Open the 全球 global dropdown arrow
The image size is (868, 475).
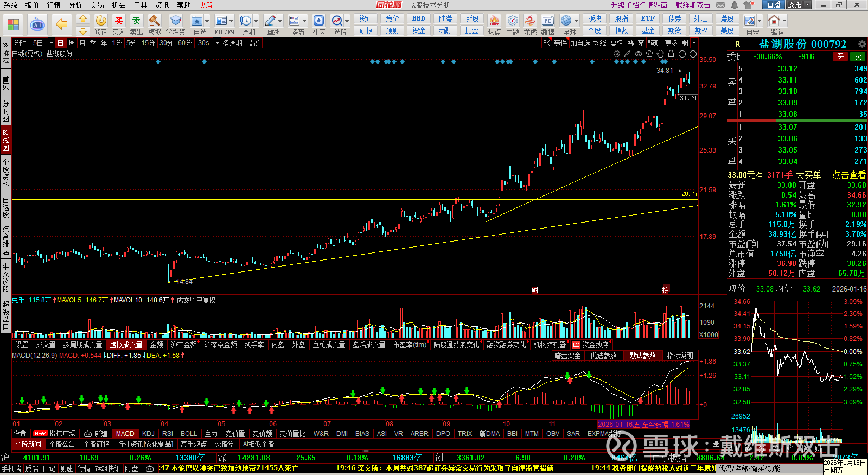click(576, 21)
